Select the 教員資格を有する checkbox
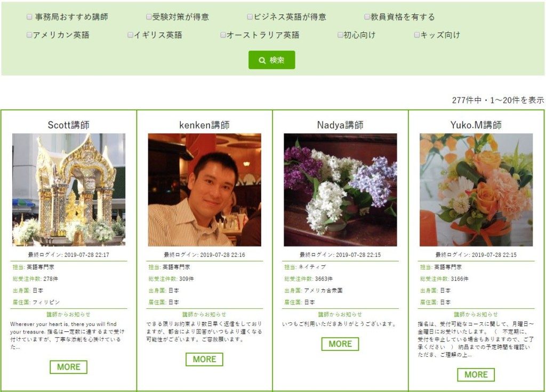The height and width of the screenshot is (392, 546). 367,17
